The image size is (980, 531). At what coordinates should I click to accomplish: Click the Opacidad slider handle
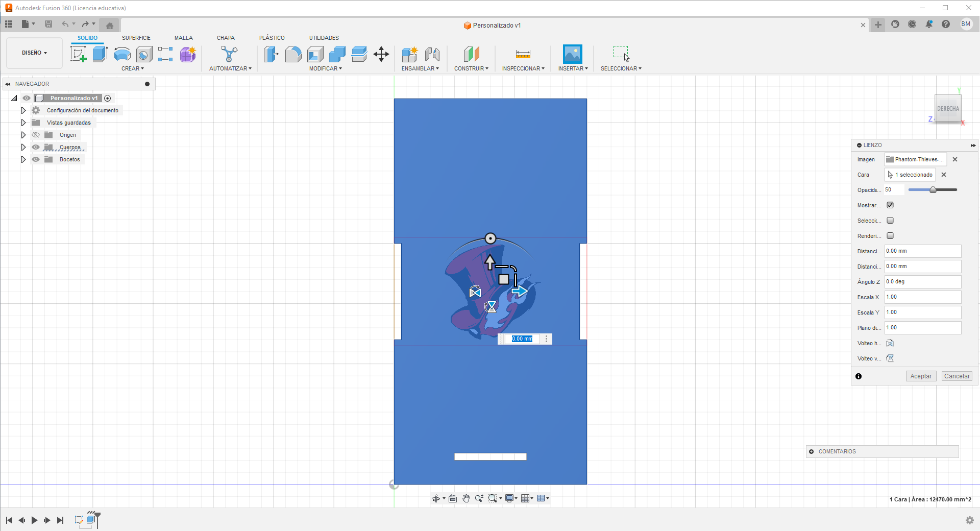933,190
